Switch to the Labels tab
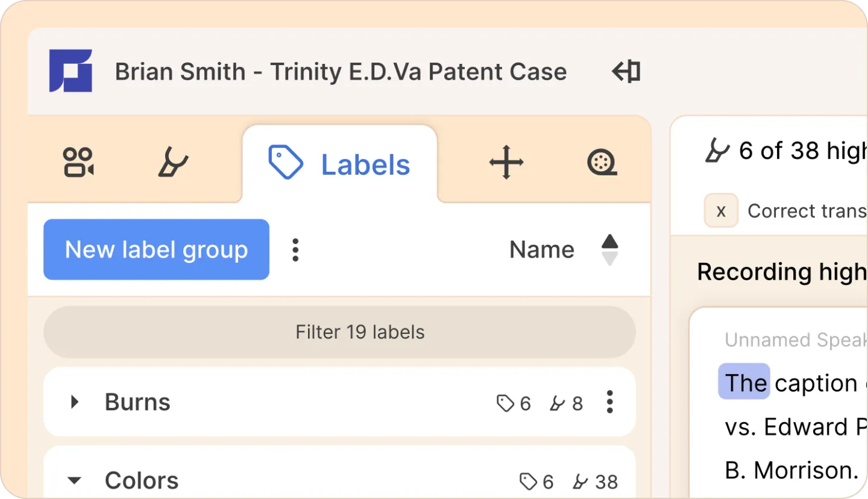Viewport: 868px width, 499px height. [340, 165]
